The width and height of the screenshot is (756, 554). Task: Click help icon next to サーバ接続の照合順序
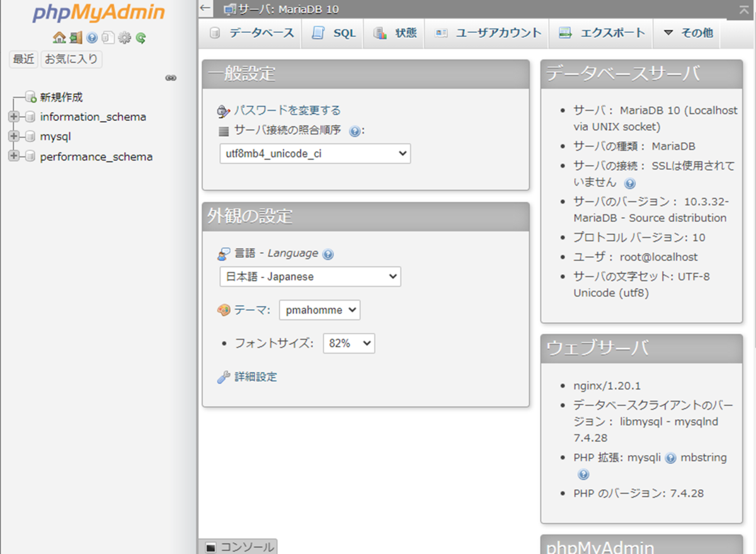[354, 131]
